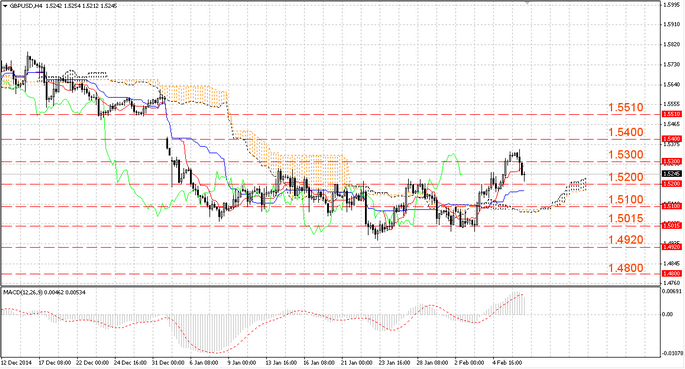This screenshot has height=369, width=685.
Task: Click the 13 Jan 16:00 time label
Action: tap(281, 363)
